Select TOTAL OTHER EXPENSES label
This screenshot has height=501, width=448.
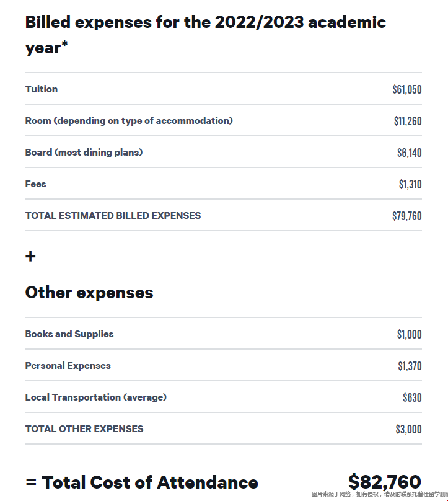(x=84, y=429)
